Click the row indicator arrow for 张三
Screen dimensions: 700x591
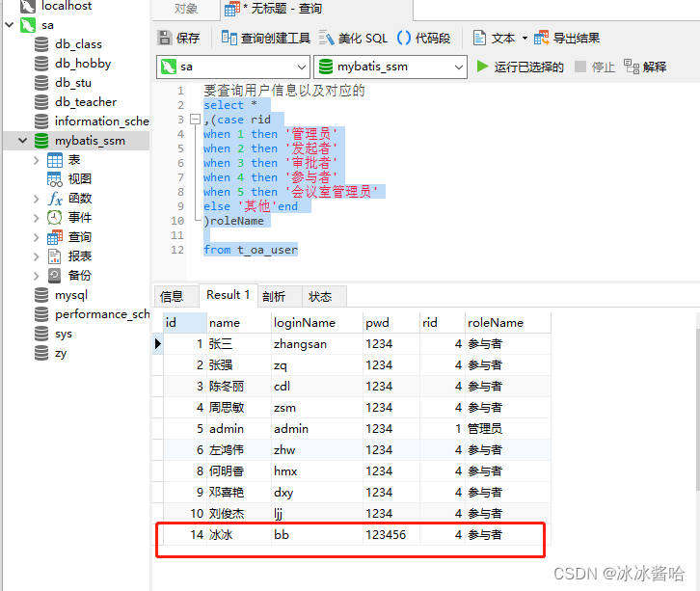[x=157, y=344]
